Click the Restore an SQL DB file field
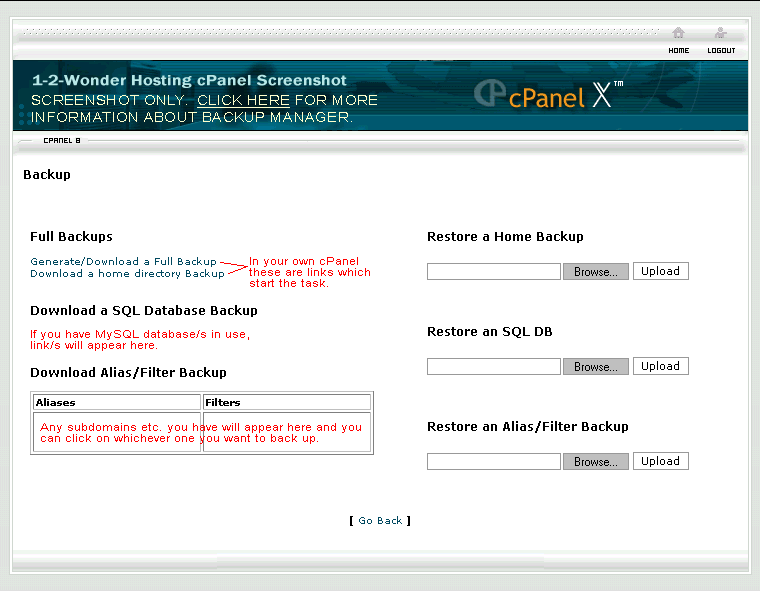Screen dimensions: 760x591 coord(493,367)
